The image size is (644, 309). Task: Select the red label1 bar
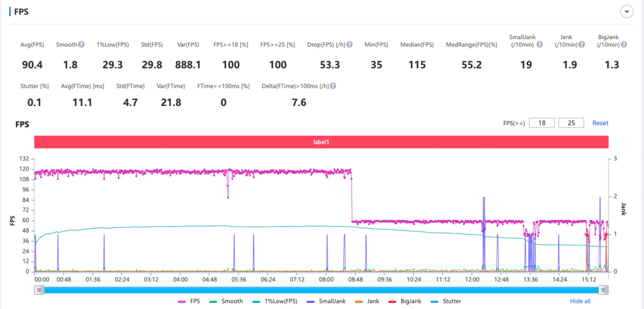click(x=321, y=142)
